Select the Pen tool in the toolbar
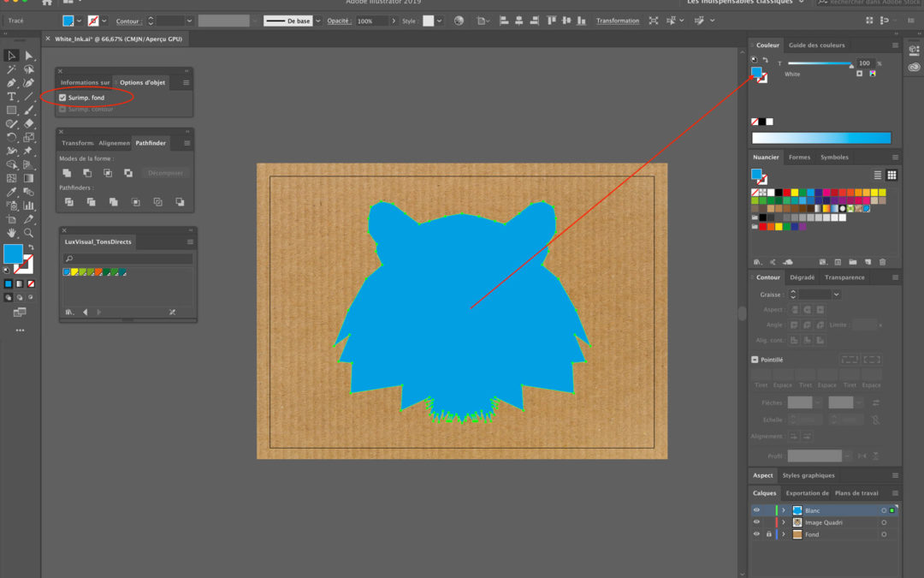 pyautogui.click(x=11, y=83)
